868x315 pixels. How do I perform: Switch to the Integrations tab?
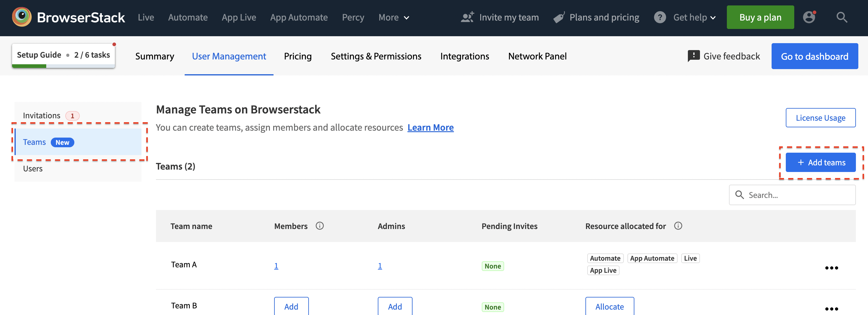click(464, 56)
